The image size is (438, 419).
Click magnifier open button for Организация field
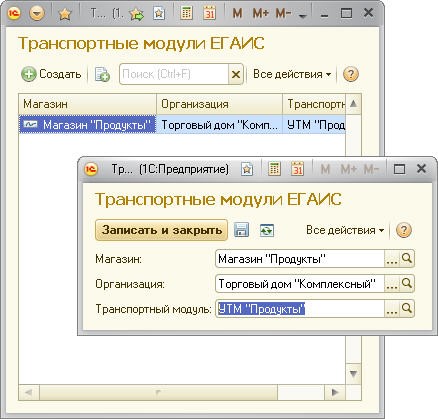pos(407,284)
